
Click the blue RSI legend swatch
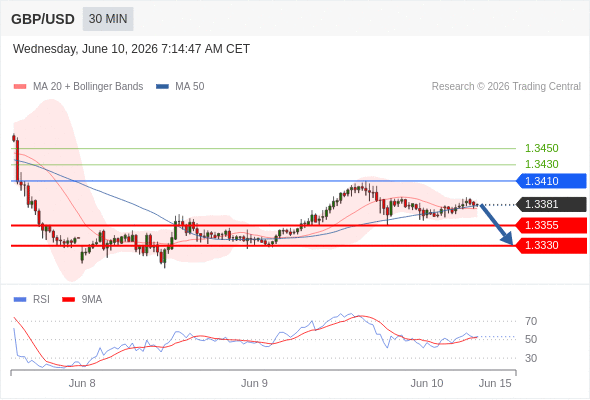tap(20, 300)
